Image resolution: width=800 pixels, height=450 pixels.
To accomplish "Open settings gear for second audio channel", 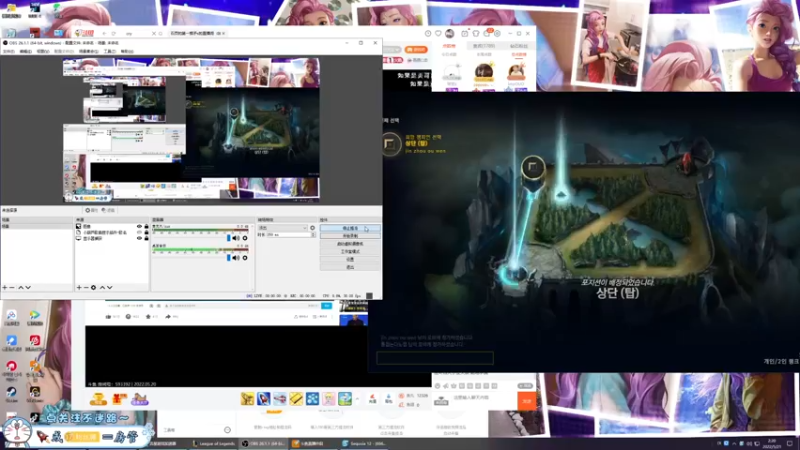I will pyautogui.click(x=245, y=258).
